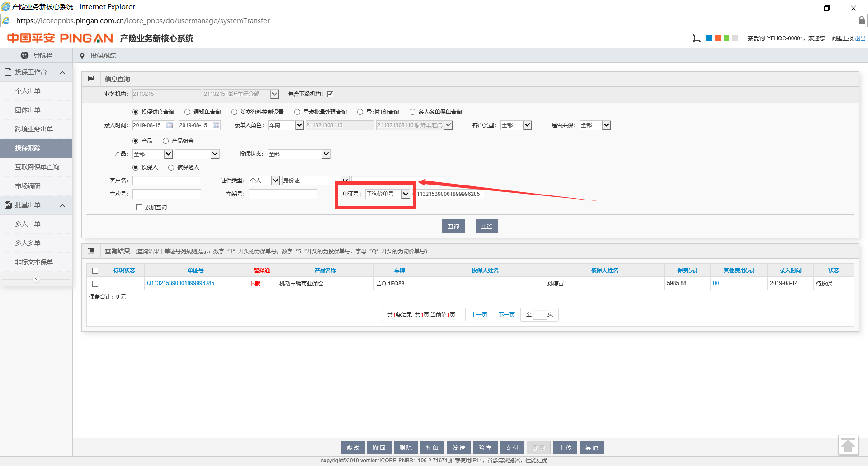Select the light gray theme color swatch
Image resolution: width=868 pixels, height=466 pixels.
point(735,38)
